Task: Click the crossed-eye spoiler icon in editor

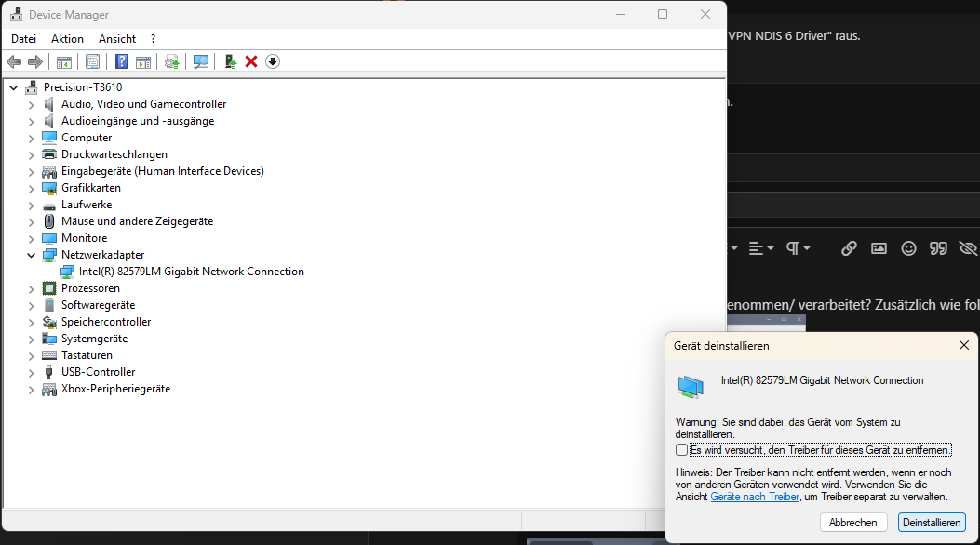Action: (968, 248)
